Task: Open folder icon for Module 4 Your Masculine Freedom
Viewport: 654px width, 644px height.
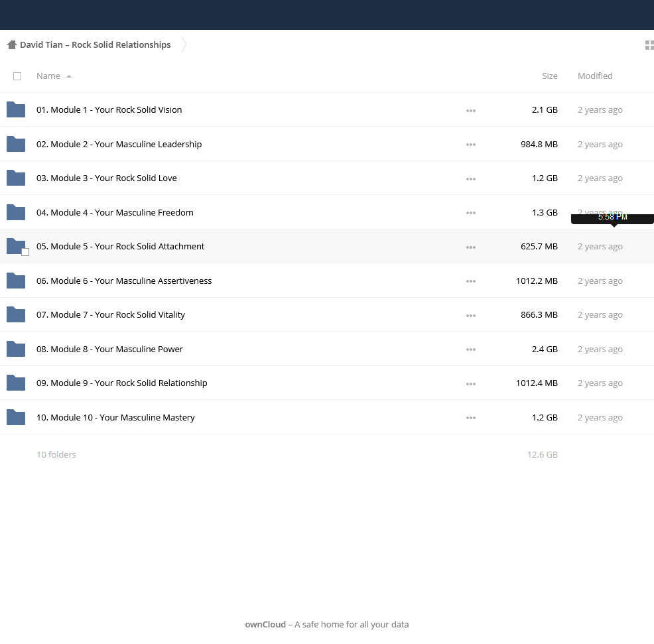Action: (x=16, y=212)
